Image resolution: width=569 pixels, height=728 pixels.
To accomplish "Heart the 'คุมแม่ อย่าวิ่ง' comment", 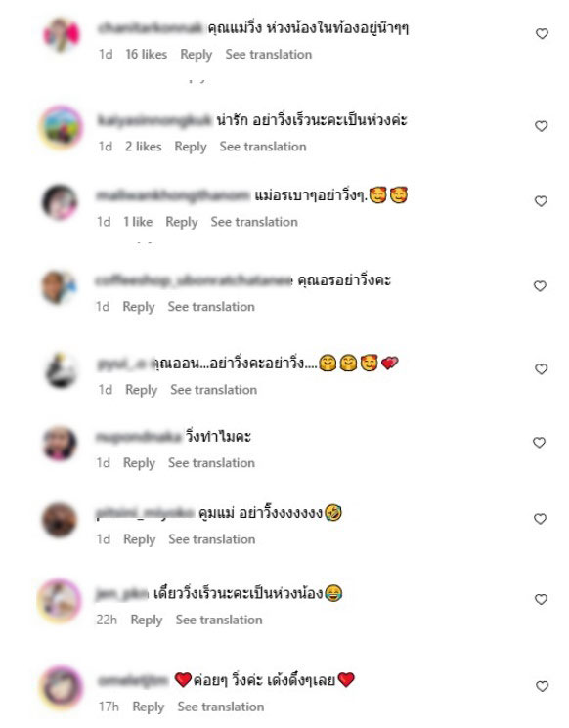I will click(540, 519).
